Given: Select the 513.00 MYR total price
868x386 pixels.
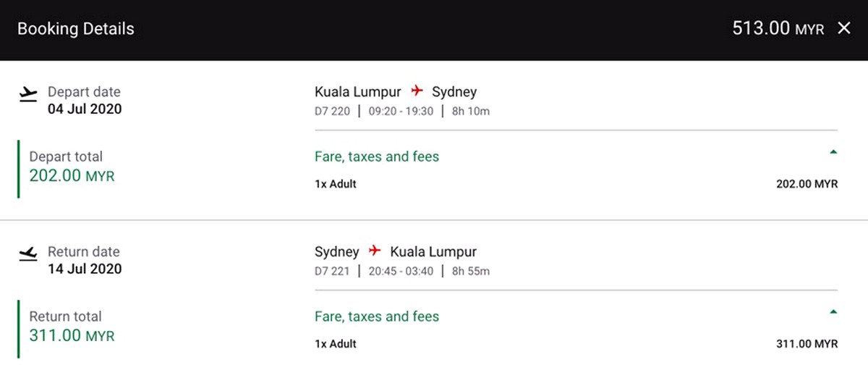Looking at the screenshot, I should point(778,29).
